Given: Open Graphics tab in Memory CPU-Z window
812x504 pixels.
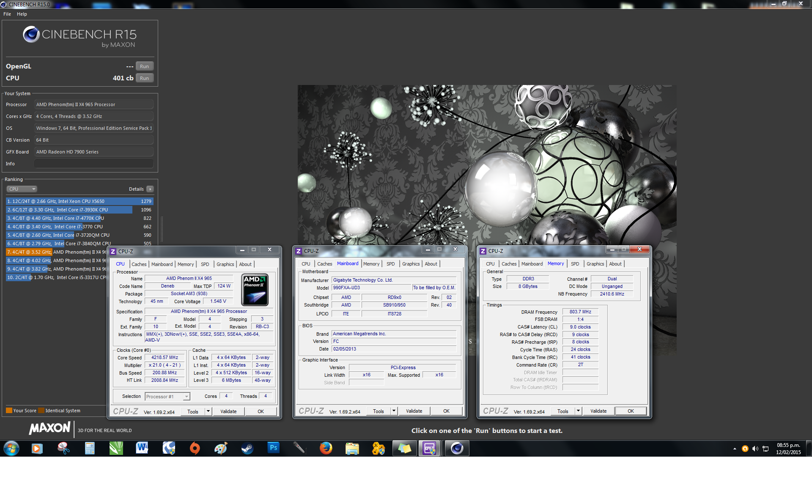Looking at the screenshot, I should point(595,264).
